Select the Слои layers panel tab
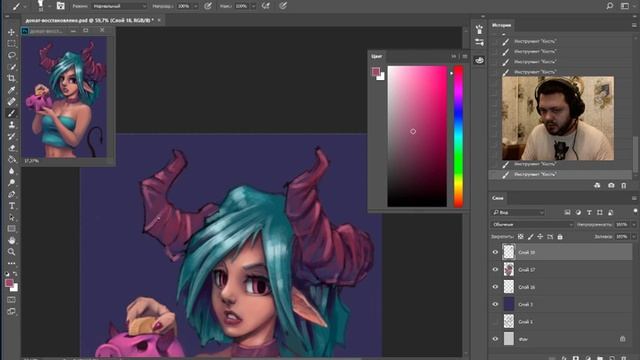Screen dimensions: 640x360 (498, 198)
